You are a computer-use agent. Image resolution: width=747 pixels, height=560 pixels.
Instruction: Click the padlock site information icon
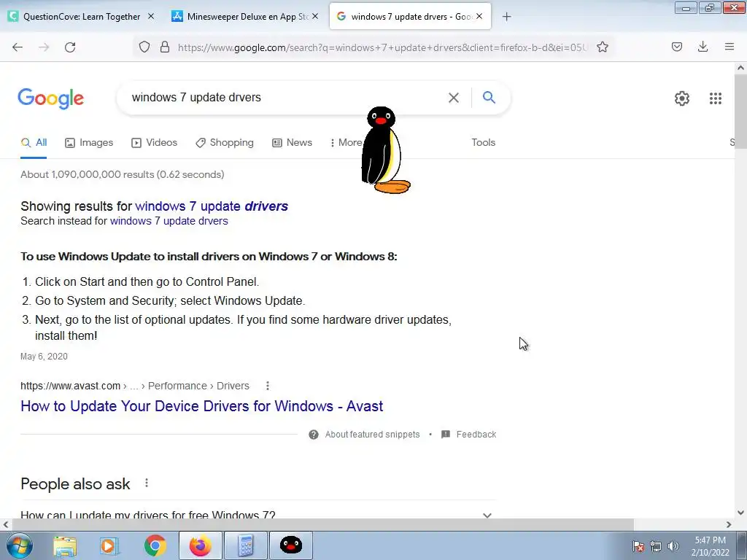[x=165, y=47]
